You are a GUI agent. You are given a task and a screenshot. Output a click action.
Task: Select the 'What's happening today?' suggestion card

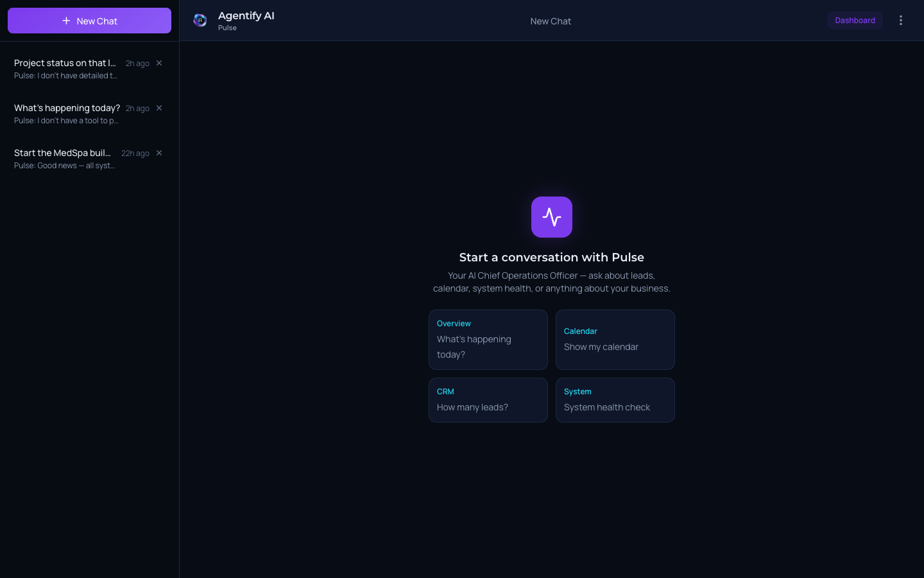[488, 340]
